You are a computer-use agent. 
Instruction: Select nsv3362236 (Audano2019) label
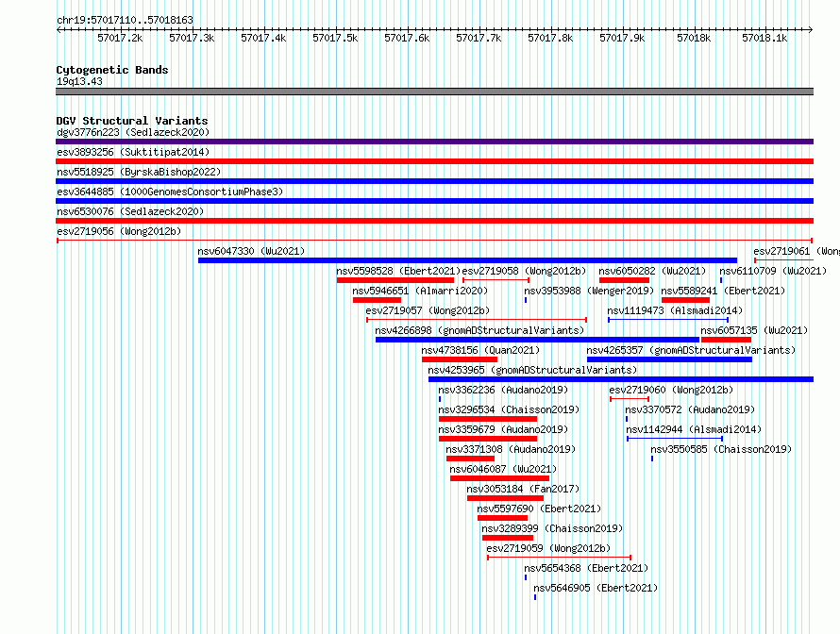(503, 390)
